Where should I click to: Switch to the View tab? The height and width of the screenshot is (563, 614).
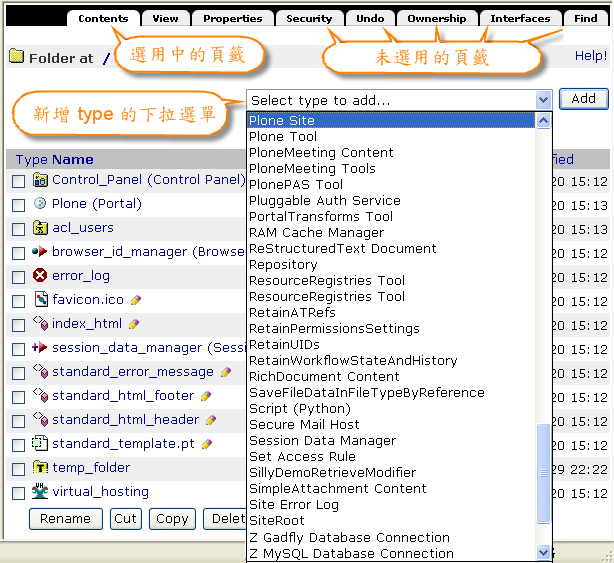point(166,18)
